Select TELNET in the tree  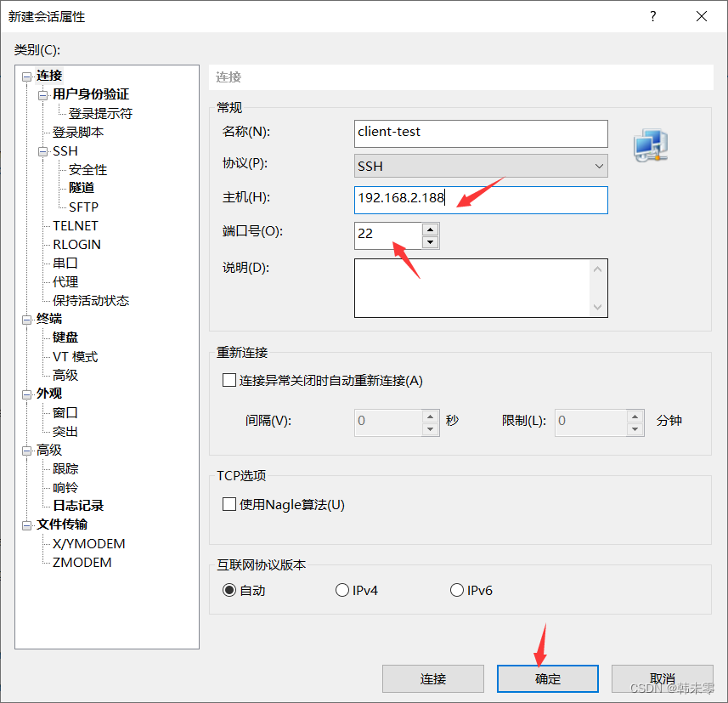pos(76,226)
